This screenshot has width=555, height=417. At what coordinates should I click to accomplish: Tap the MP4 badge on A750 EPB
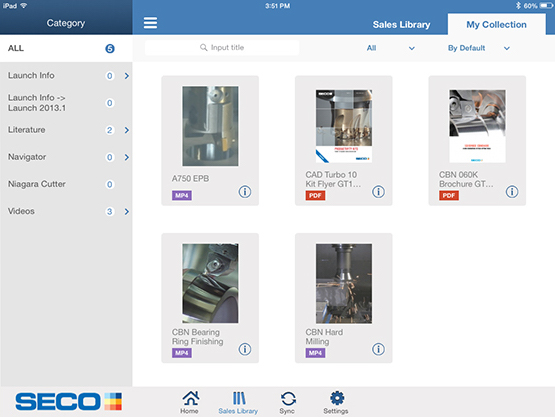[182, 195]
